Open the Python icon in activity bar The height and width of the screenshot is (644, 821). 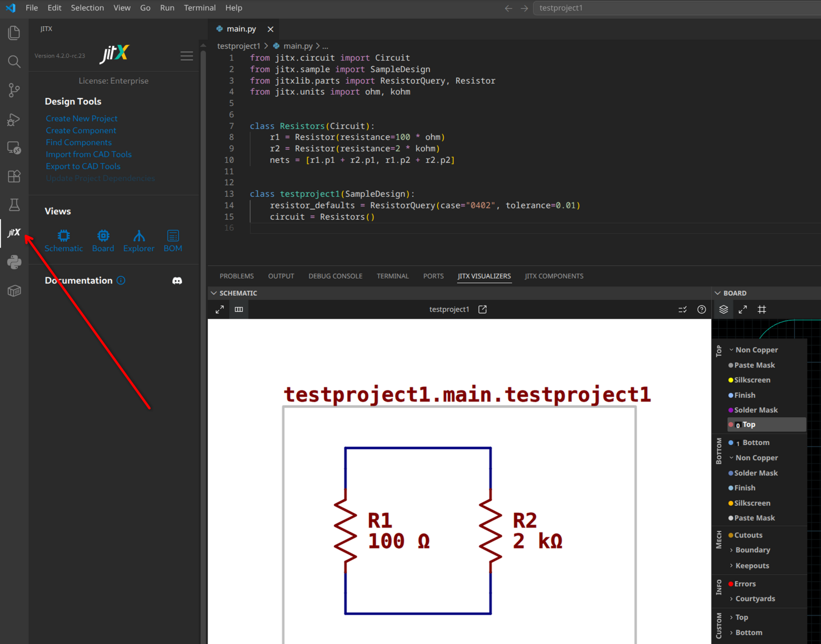(x=14, y=262)
